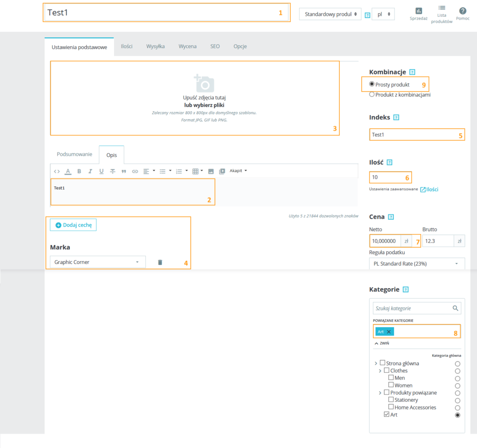Screen dimensions: 477x448
Task: Open the Podsumowanie tab
Action: coord(75,154)
